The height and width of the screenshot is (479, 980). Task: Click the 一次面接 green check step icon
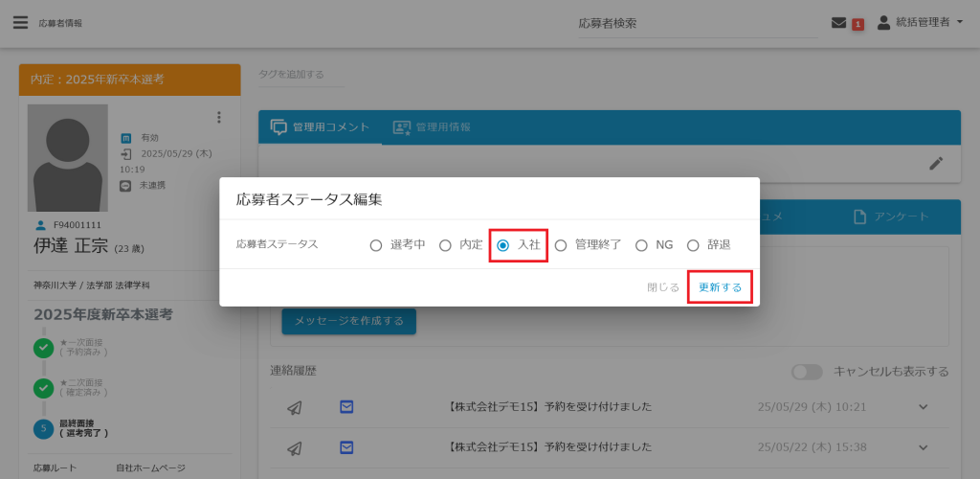coord(43,348)
